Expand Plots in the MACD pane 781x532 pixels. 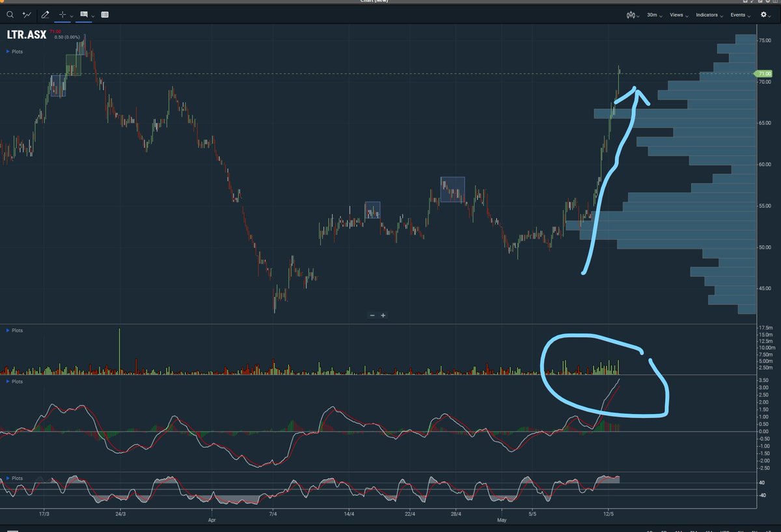point(15,381)
